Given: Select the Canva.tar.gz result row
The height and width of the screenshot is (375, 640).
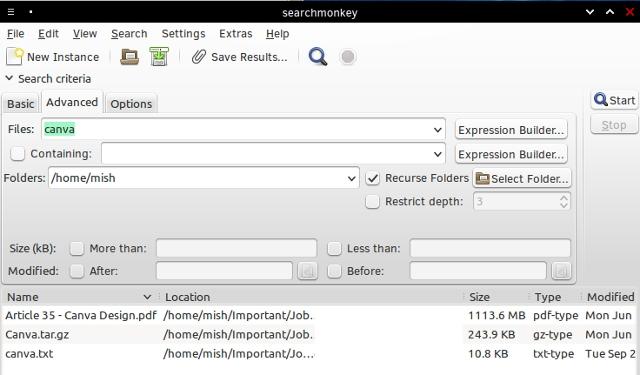Looking at the screenshot, I should coord(320,335).
